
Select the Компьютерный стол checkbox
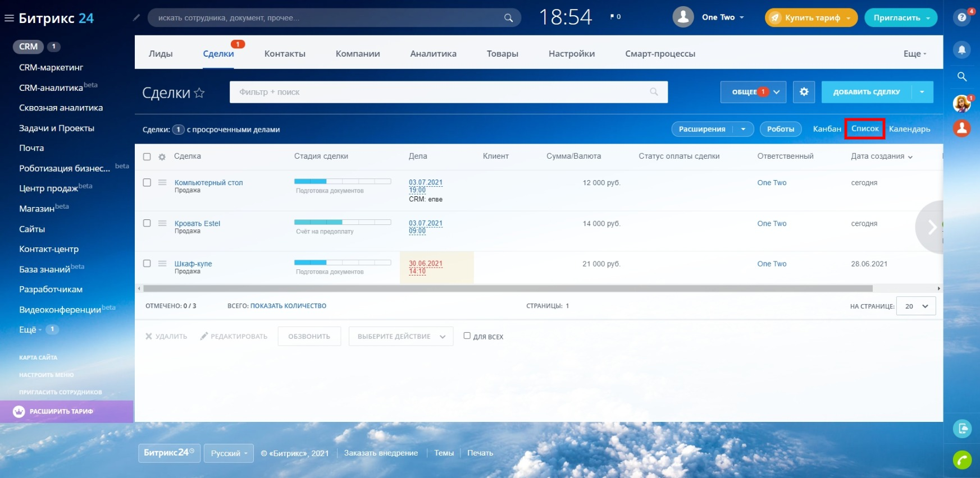pyautogui.click(x=147, y=182)
